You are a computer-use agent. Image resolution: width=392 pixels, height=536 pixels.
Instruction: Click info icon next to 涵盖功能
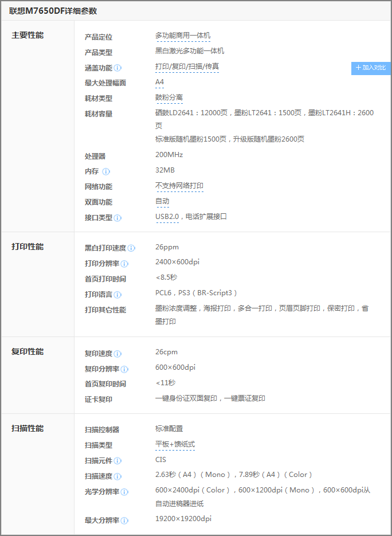[x=117, y=68]
